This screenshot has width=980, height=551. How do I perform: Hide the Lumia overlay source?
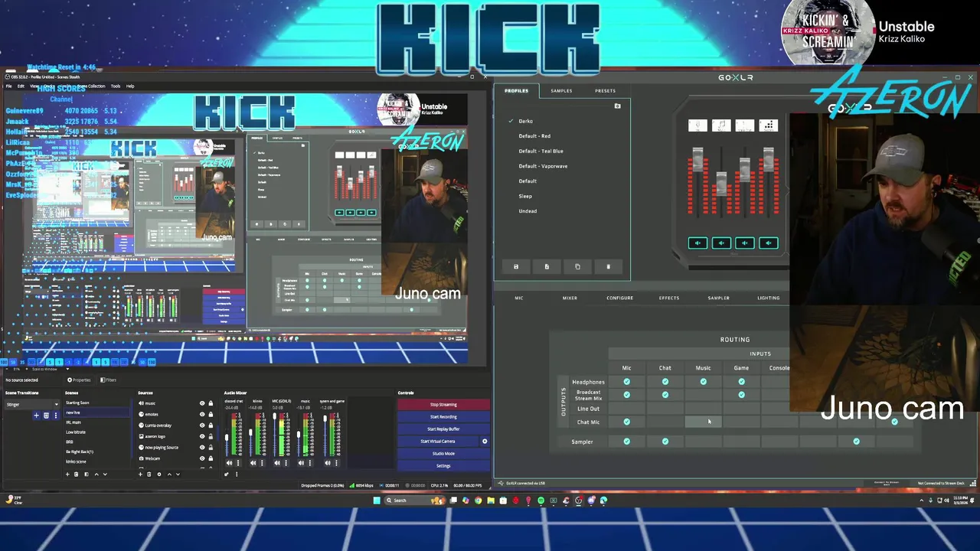[x=202, y=425]
